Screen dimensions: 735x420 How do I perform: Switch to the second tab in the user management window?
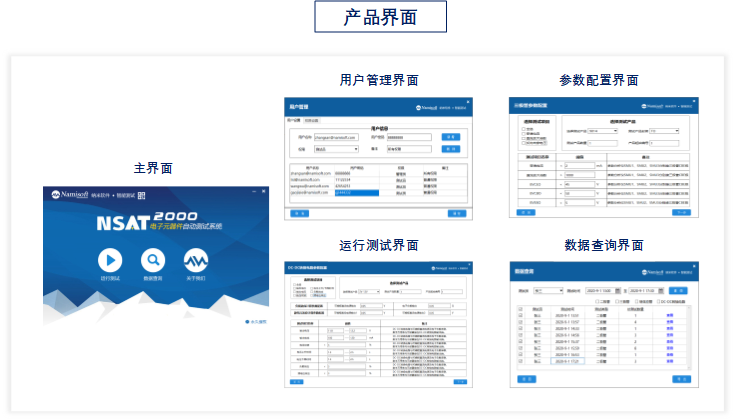pyautogui.click(x=312, y=120)
